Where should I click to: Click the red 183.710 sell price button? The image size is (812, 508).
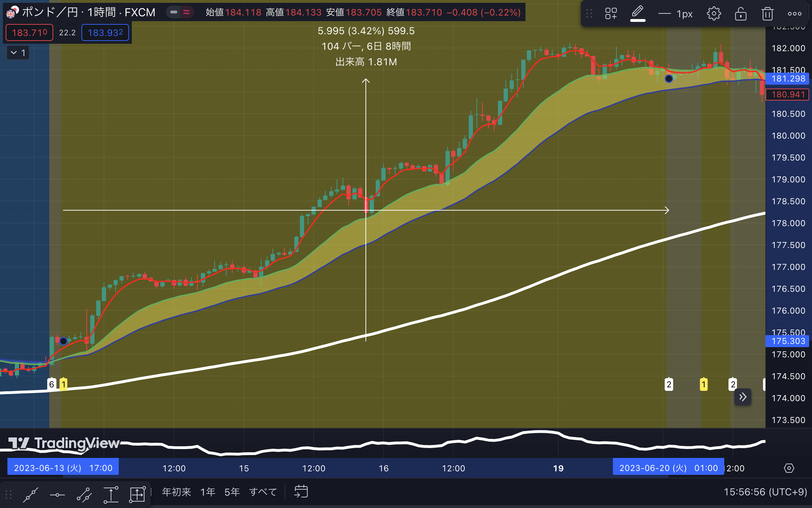click(29, 33)
